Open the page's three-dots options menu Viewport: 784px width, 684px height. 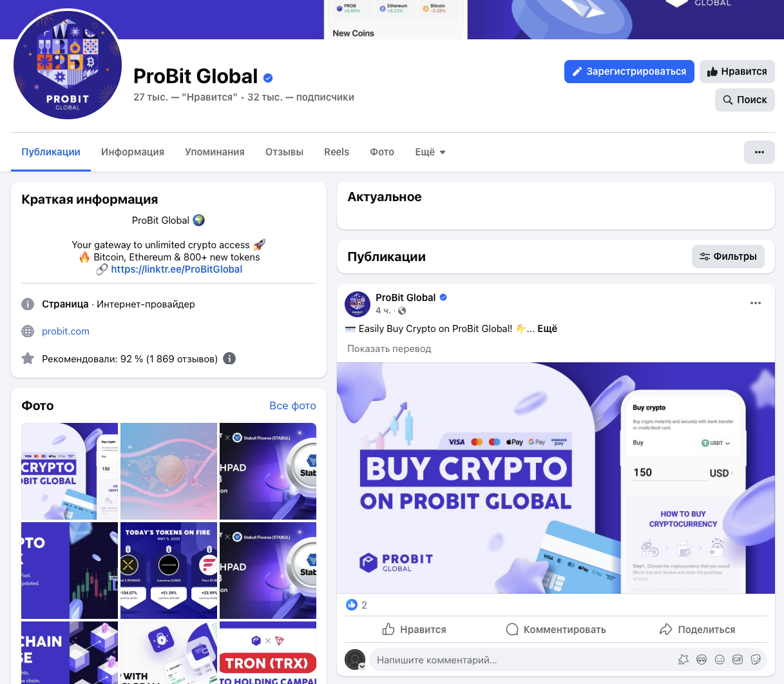759,152
